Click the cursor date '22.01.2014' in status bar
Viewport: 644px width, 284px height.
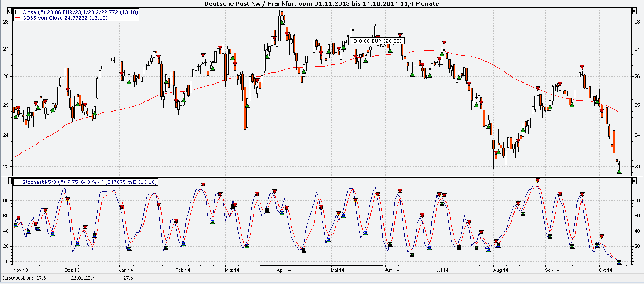click(x=84, y=278)
